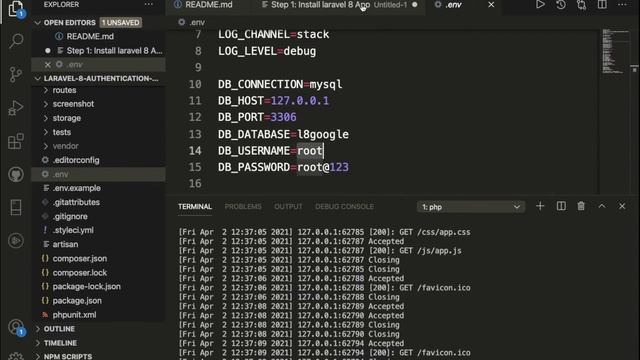Open the package-lock.json file

(x=87, y=287)
